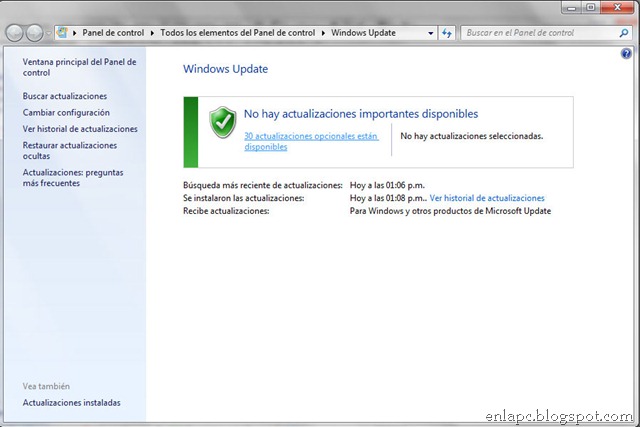This screenshot has height=427, width=640.
Task: Open Actualizaciones: preguntas más frecuentes
Action: tap(73, 178)
